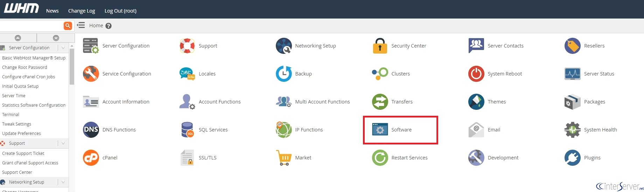Click the sidebar vertical scrollbar
Viewport: 644px width, 192px height.
[x=72, y=66]
